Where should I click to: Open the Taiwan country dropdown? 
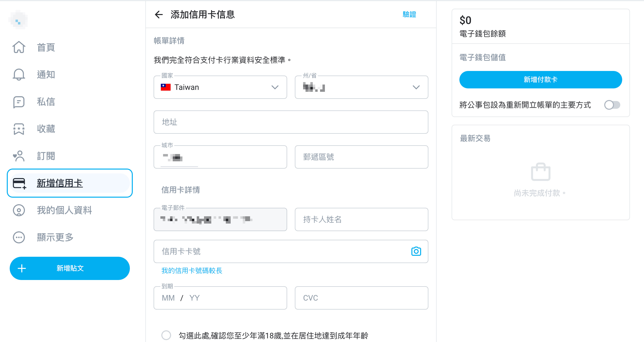(x=220, y=87)
